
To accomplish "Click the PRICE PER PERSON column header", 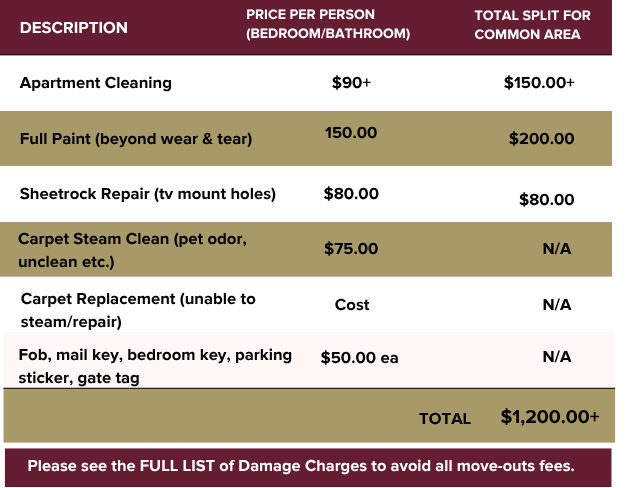I will point(328,25).
